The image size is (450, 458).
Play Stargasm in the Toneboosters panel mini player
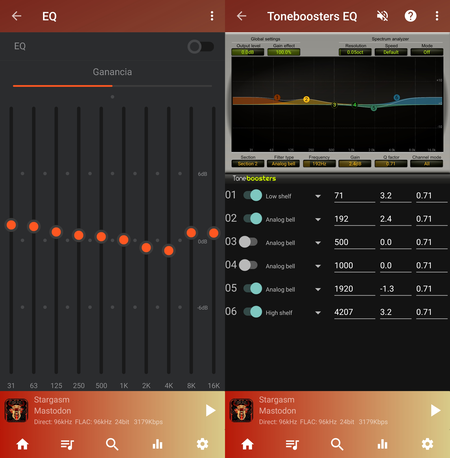[435, 410]
